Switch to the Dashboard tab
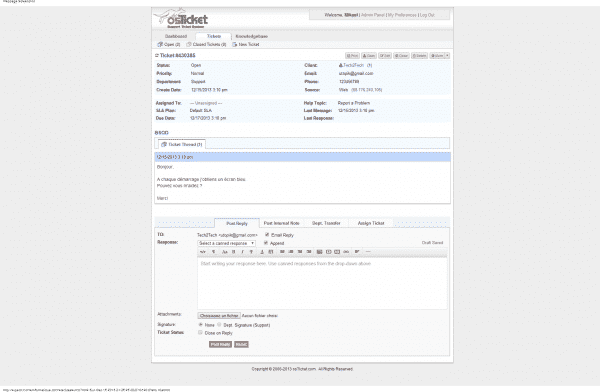The image size is (600, 392). [x=176, y=36]
